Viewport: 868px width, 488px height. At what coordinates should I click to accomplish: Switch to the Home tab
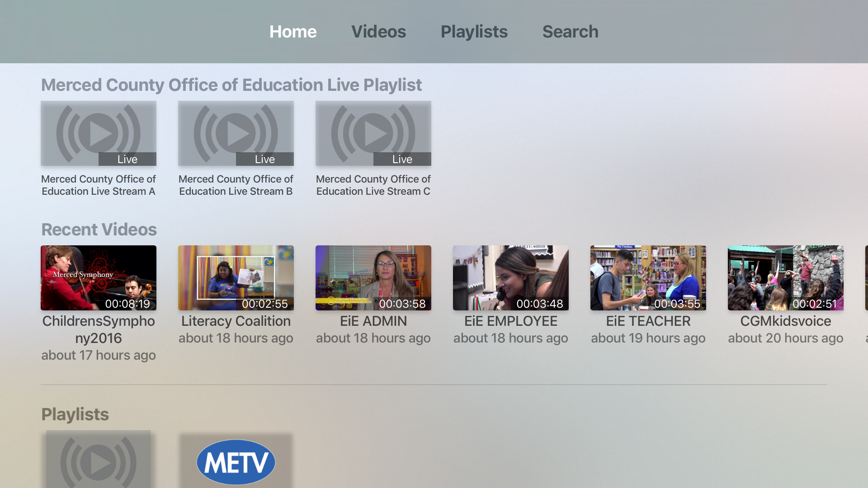[x=293, y=32]
